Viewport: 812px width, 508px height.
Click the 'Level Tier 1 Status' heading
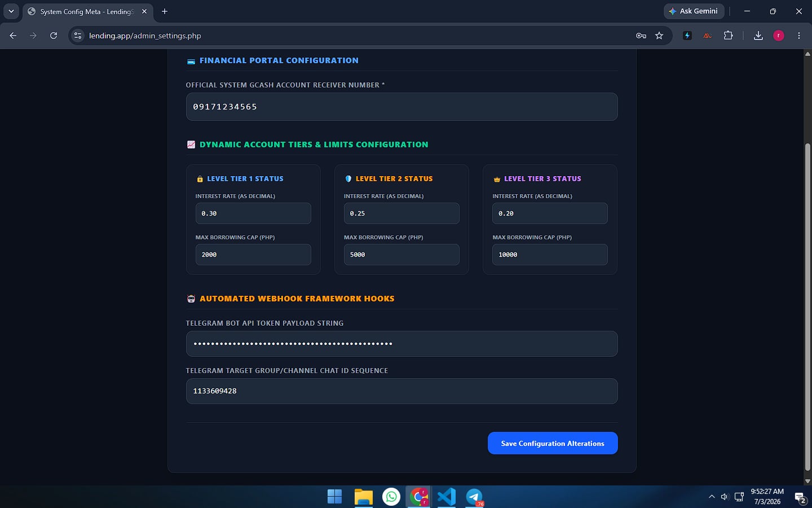pos(245,179)
